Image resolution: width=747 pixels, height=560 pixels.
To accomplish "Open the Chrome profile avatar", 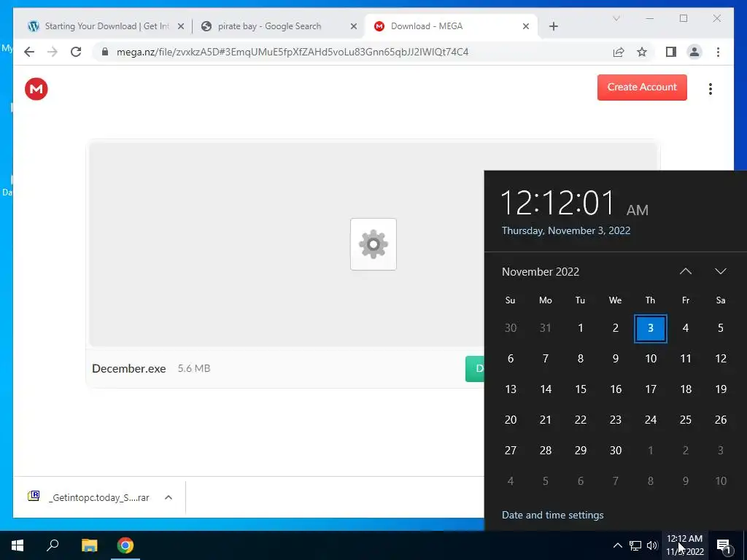I will tap(694, 52).
